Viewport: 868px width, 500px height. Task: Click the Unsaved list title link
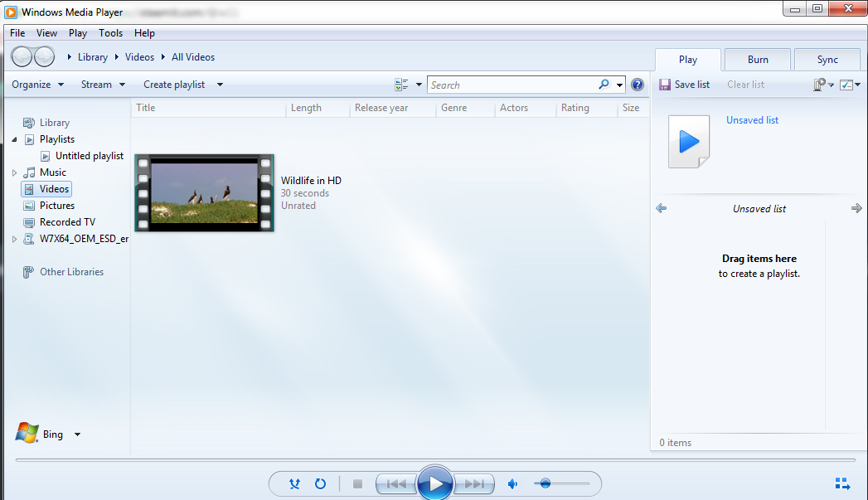[x=752, y=120]
